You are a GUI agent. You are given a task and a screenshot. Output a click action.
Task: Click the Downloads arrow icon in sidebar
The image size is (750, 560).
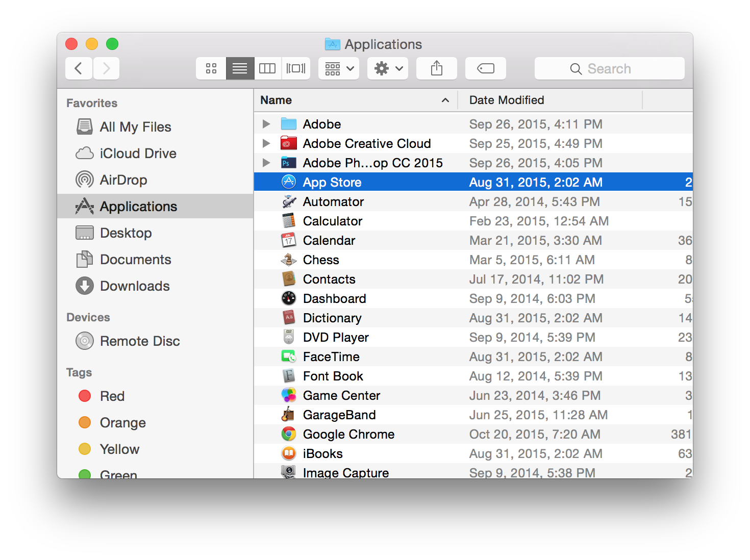coord(85,286)
